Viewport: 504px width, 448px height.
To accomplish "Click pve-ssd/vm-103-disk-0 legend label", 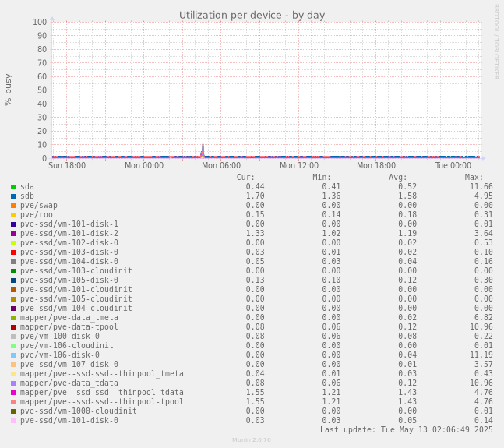I will 69,252.
